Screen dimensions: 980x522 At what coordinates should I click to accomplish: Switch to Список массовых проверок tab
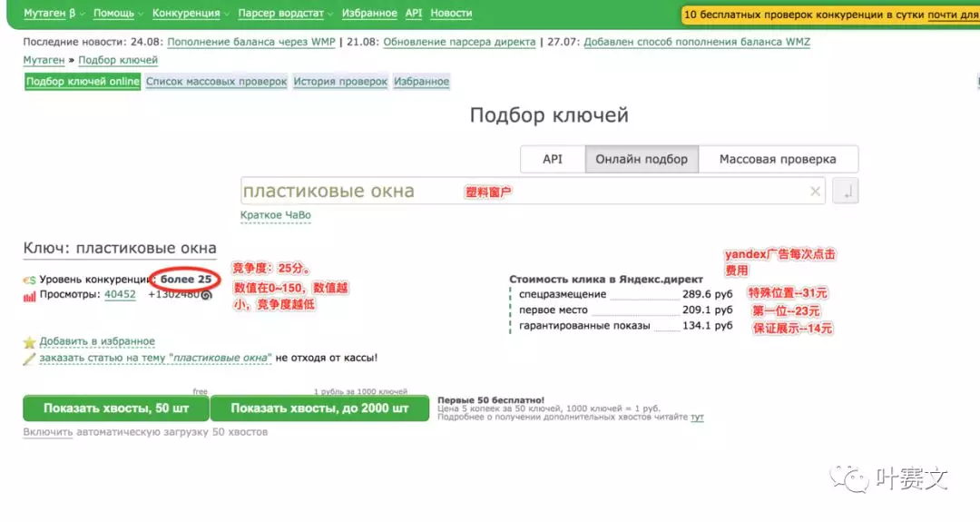click(216, 82)
